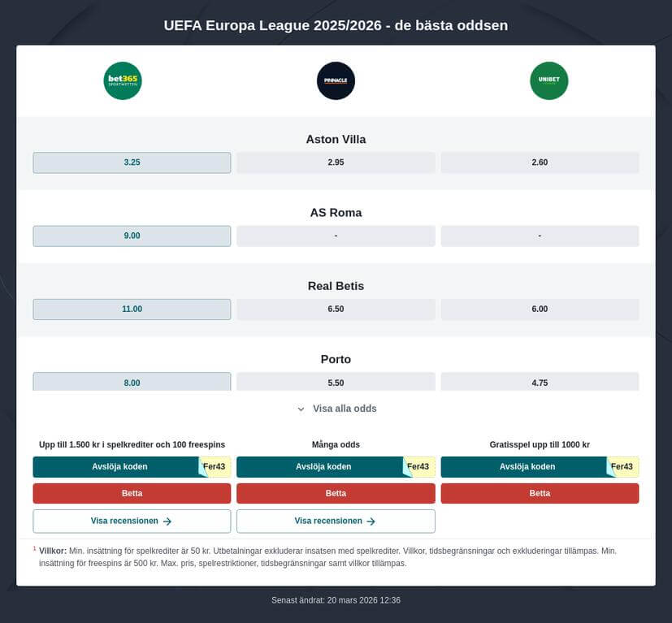
Task: Select bet365's 3.25 odds for Aston Villa
Action: [132, 162]
